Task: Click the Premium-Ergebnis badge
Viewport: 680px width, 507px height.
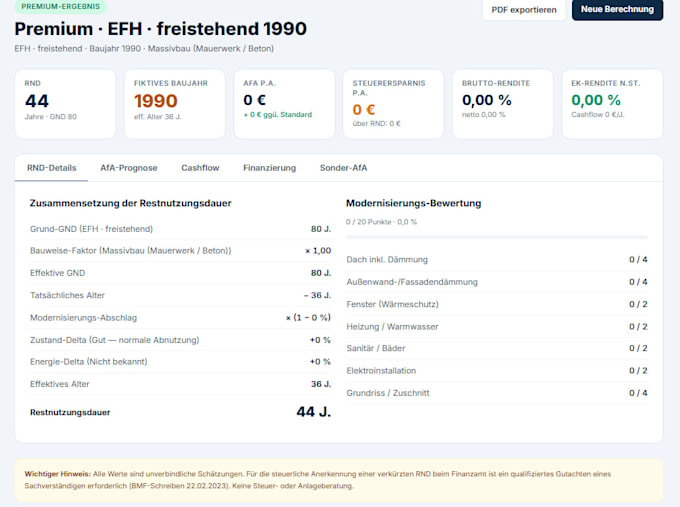Action: tap(61, 7)
